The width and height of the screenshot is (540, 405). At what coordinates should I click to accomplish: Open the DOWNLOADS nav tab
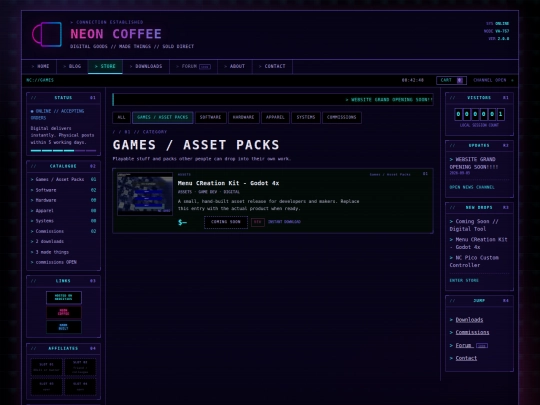coord(146,66)
